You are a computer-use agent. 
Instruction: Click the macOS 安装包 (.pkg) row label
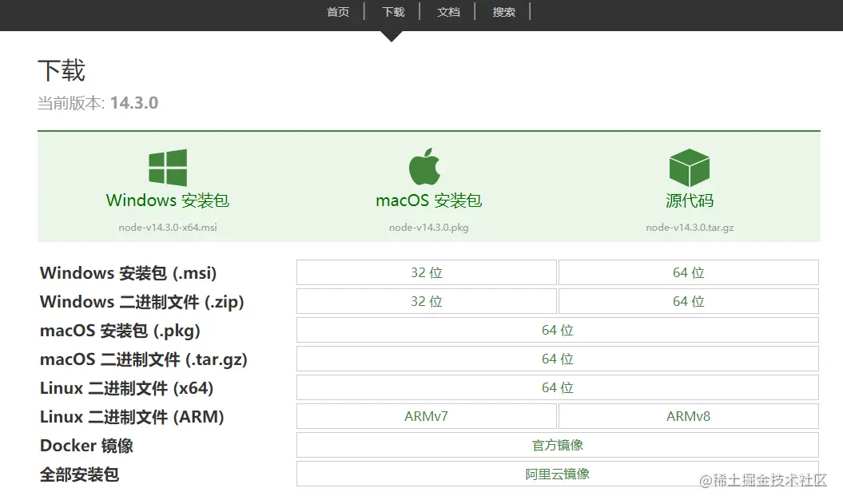coord(120,331)
